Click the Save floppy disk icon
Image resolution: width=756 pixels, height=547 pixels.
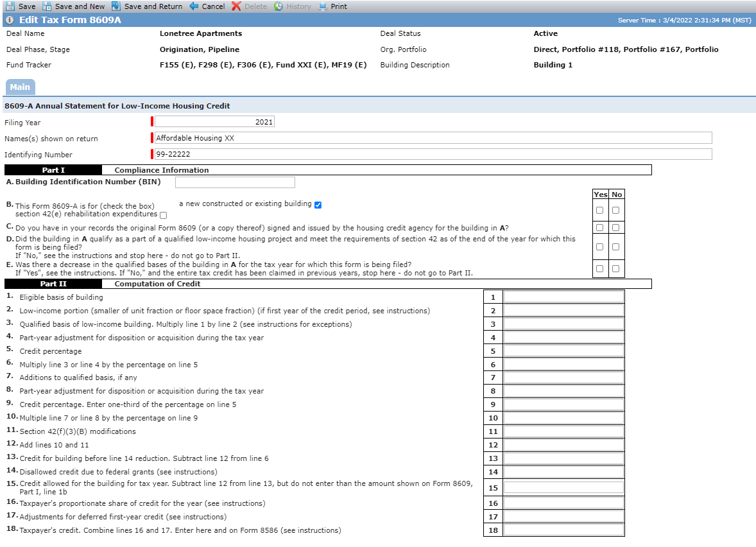click(x=10, y=6)
